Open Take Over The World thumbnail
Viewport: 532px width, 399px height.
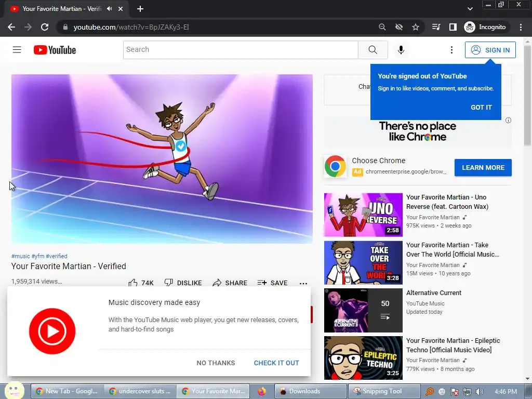point(363,262)
